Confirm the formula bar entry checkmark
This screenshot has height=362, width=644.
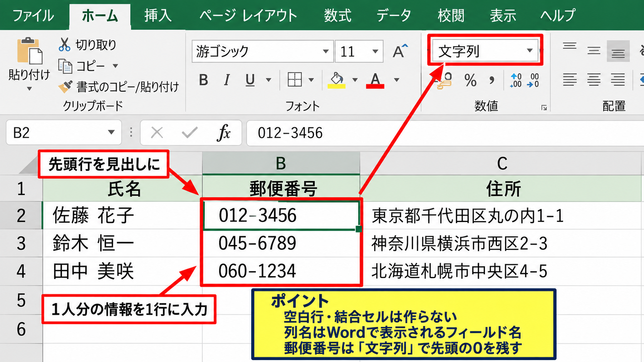point(190,133)
